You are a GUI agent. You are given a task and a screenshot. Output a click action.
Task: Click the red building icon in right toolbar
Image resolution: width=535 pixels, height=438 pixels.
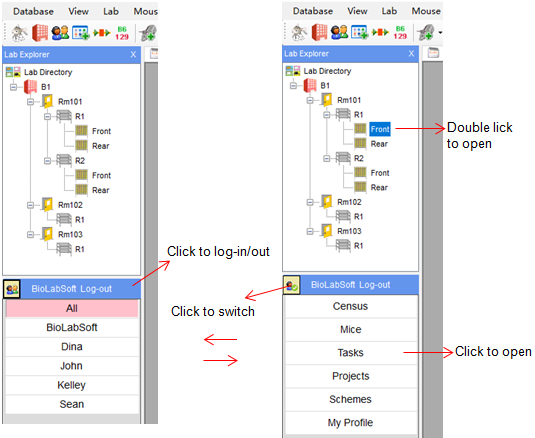319,32
